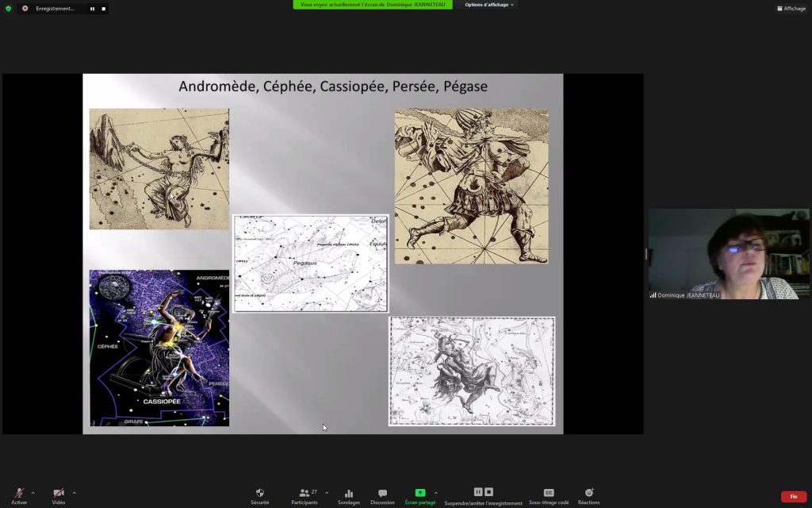Screen dimensions: 812x508
Task: Open video options arrow next to Vidéo
Action: pos(74,493)
